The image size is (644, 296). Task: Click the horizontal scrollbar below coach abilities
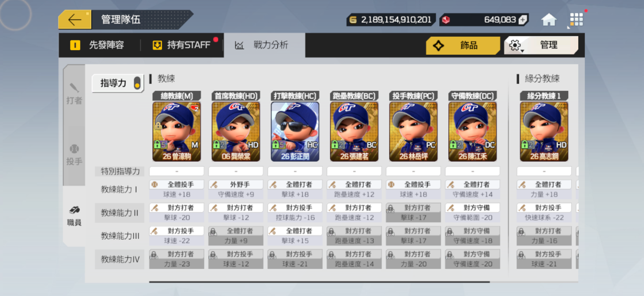tap(320, 282)
